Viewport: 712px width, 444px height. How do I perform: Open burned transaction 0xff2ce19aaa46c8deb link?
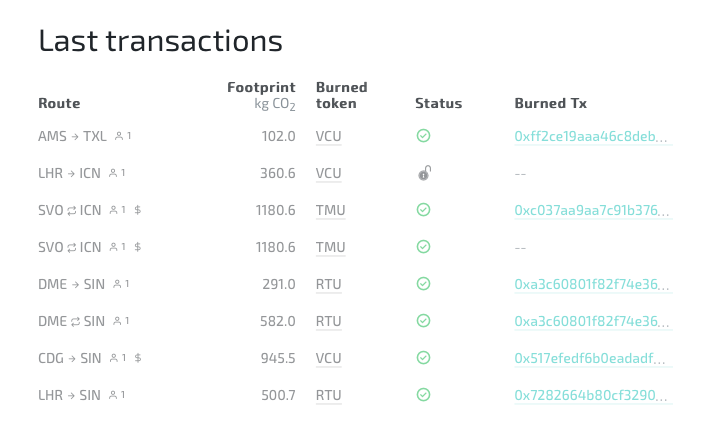(591, 136)
